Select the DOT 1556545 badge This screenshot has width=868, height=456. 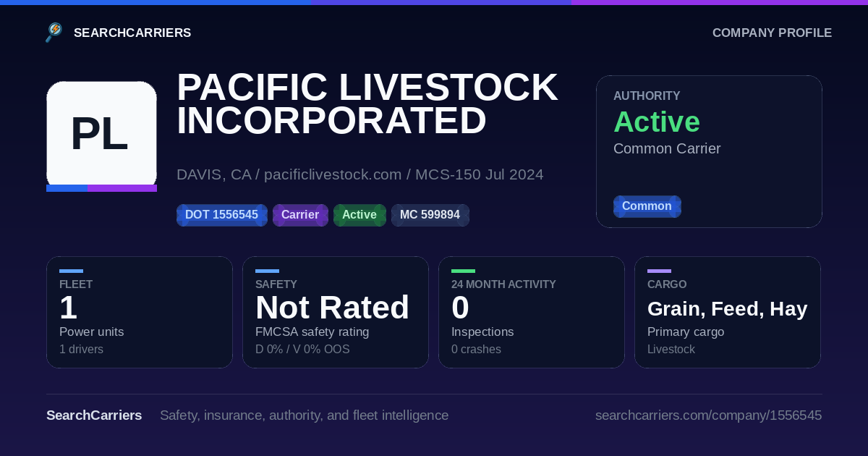(222, 215)
